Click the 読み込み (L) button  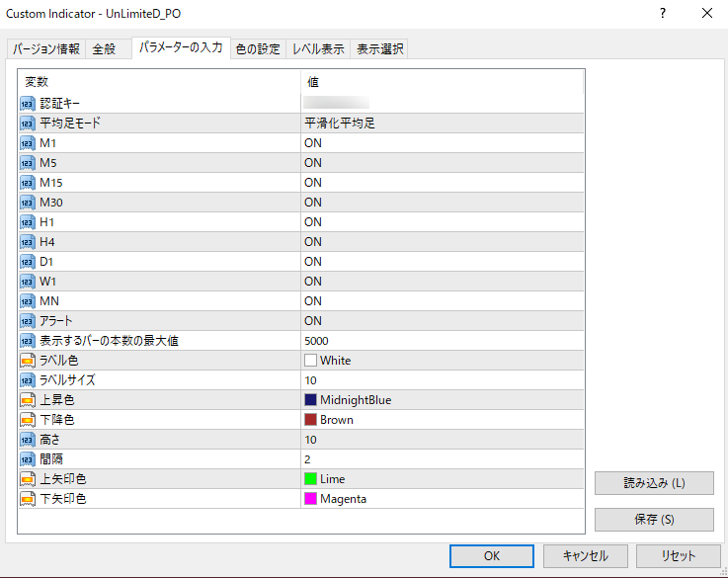654,483
